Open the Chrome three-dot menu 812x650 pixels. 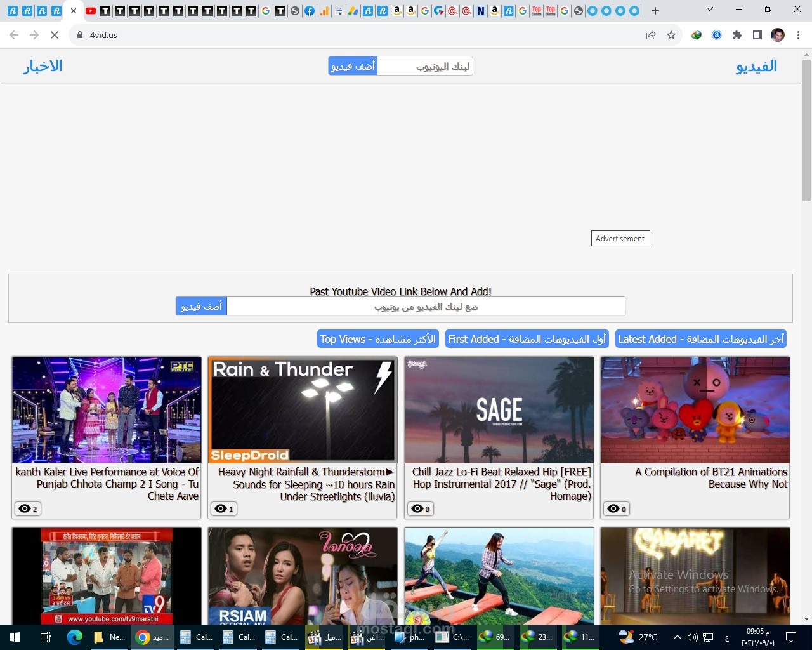click(798, 35)
